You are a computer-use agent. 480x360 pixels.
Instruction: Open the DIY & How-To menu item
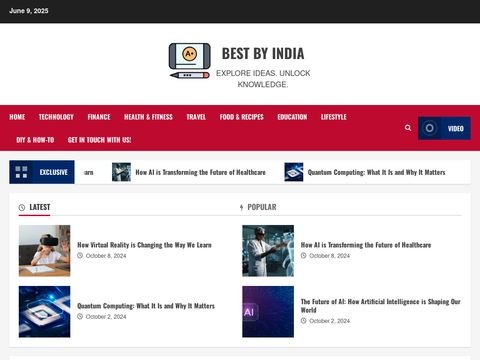[x=35, y=140]
